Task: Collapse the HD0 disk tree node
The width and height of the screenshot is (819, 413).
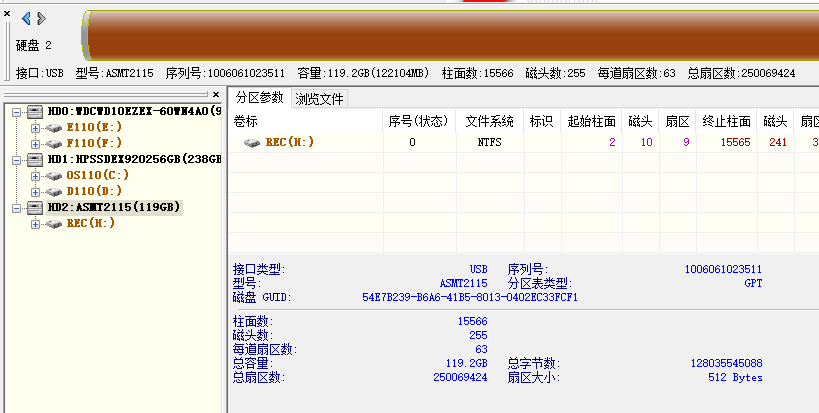Action: pyautogui.click(x=17, y=112)
